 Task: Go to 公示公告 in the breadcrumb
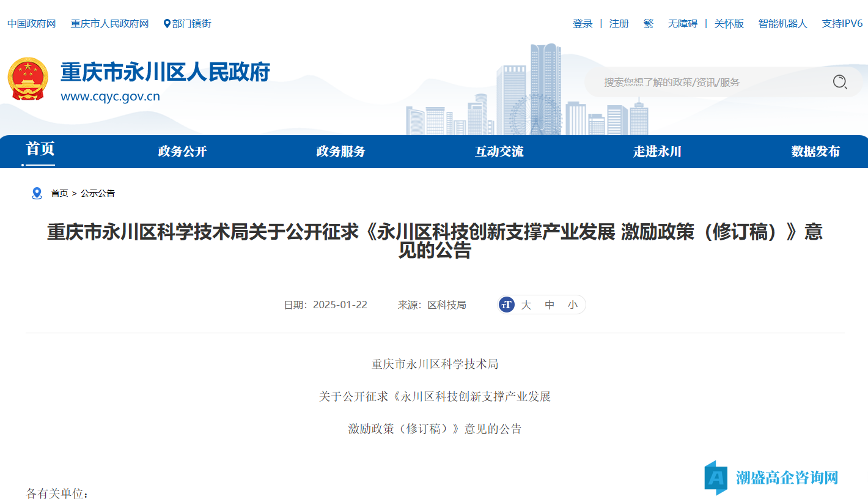98,193
